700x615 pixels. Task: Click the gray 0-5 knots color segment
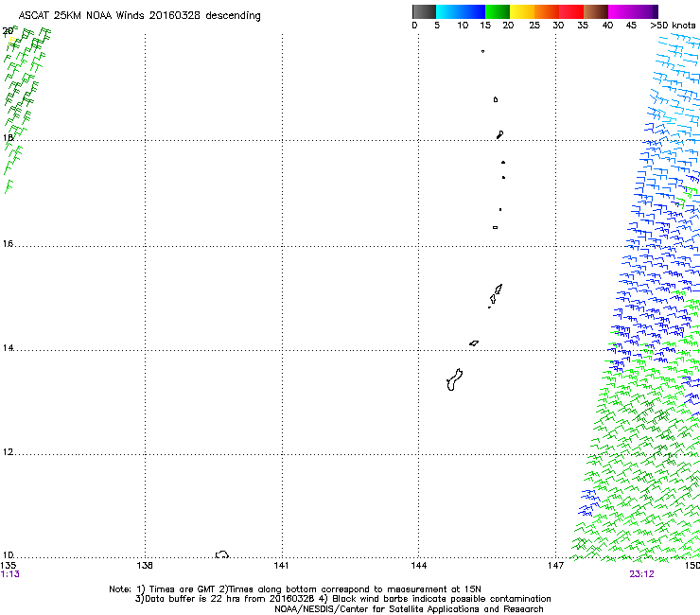click(424, 11)
